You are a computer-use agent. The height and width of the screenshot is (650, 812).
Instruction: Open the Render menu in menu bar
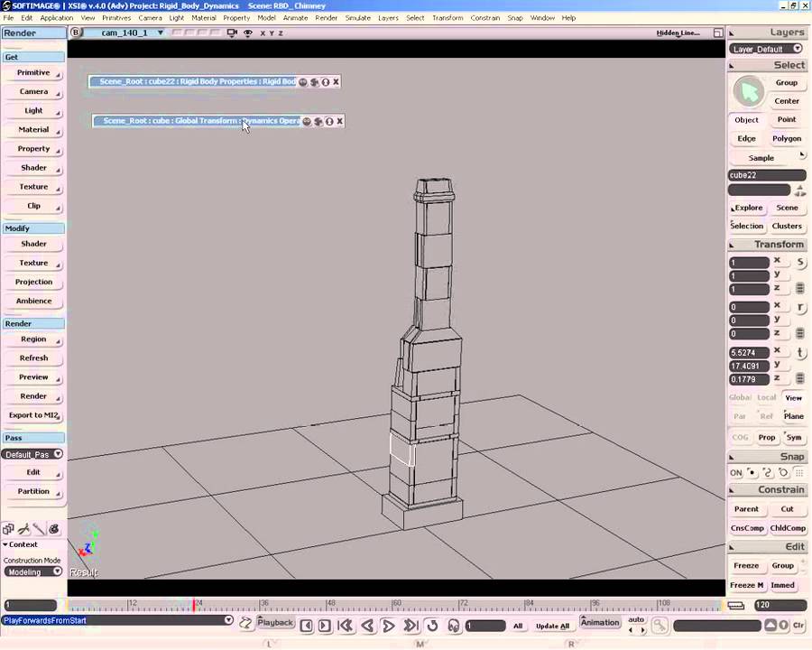pyautogui.click(x=327, y=18)
